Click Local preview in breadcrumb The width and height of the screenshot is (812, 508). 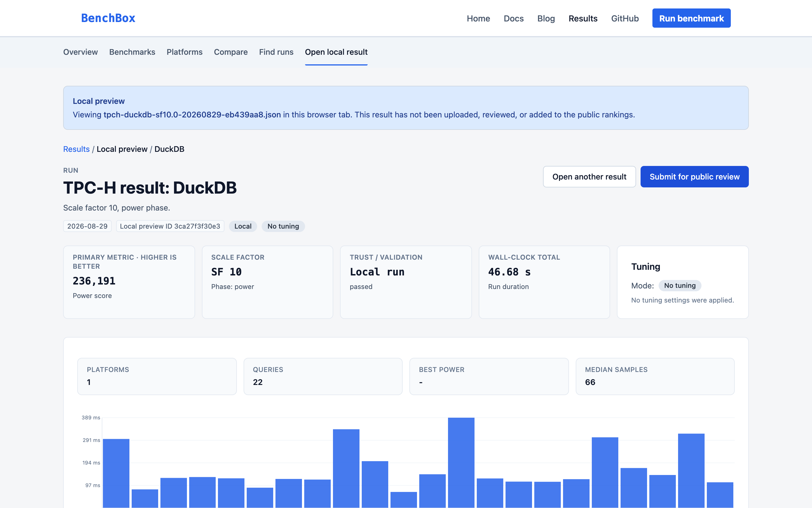[x=122, y=149]
